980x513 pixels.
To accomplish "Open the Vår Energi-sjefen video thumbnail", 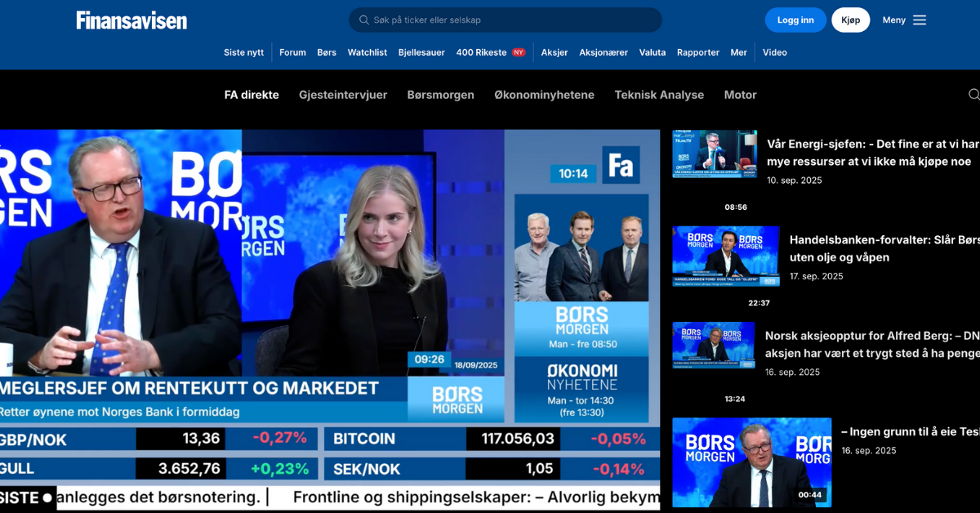I will click(714, 154).
